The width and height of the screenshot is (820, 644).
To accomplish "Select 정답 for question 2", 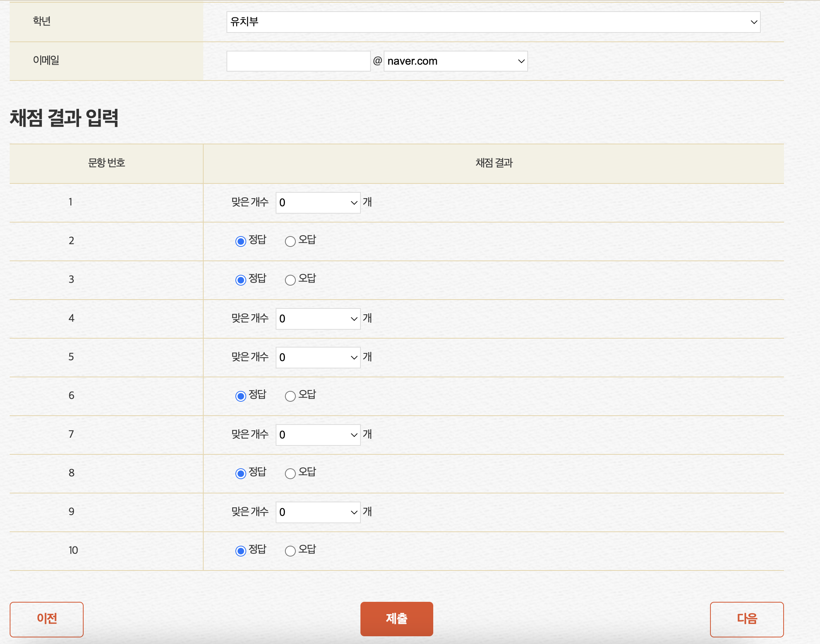I will click(240, 241).
